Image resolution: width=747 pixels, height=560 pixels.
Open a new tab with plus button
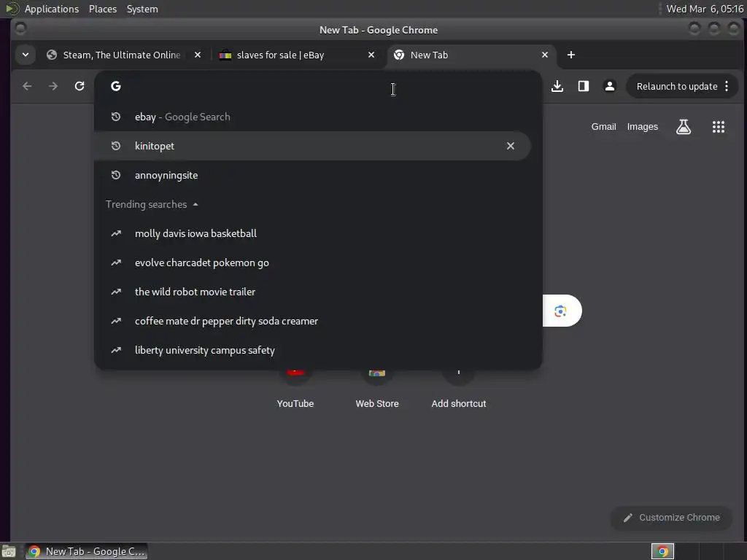pos(571,55)
